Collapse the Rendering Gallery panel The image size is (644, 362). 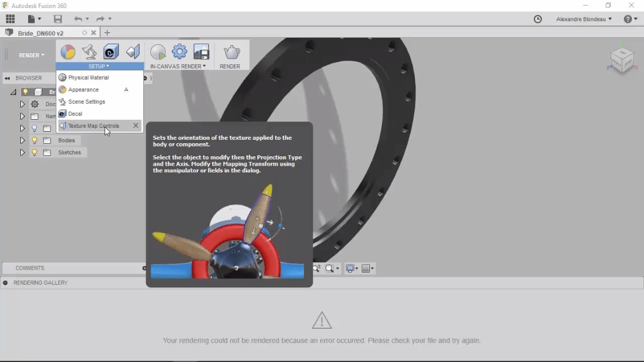point(5,283)
